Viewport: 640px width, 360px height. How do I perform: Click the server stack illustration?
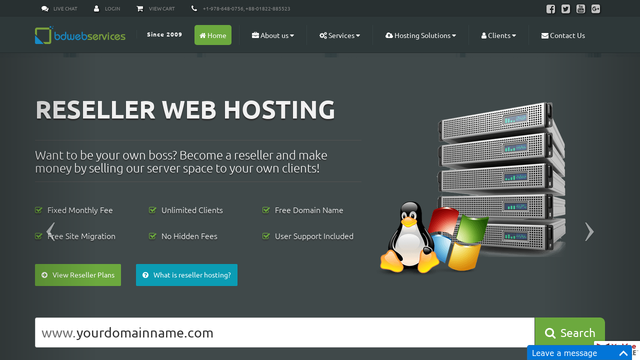tap(502, 176)
